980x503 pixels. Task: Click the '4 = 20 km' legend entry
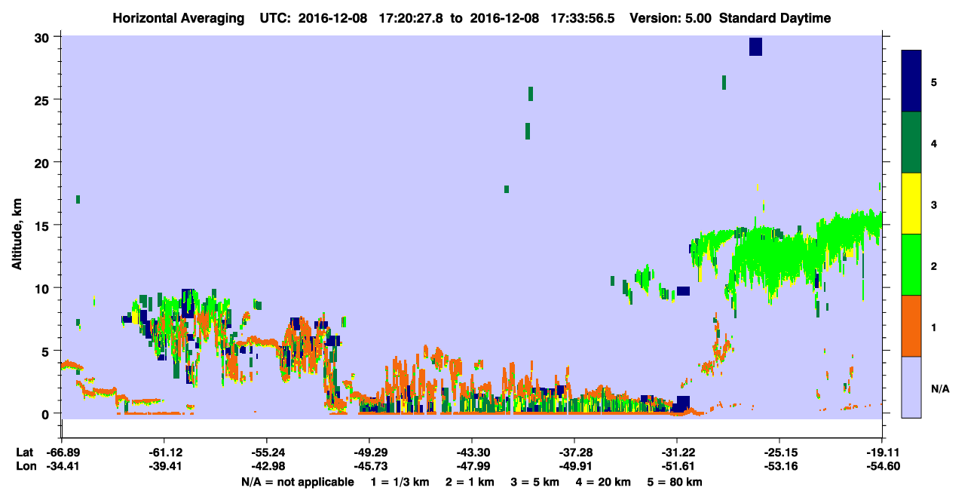[x=605, y=482]
